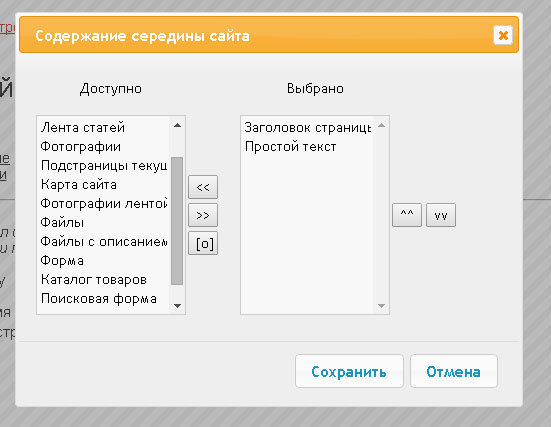Click the Отмена button
Viewport: 551px width, 427px height.
click(x=454, y=371)
